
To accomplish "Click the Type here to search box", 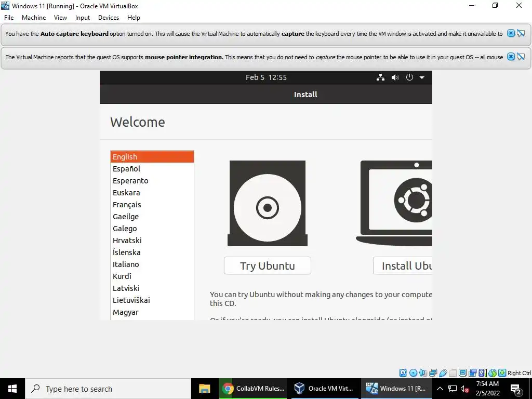I will click(x=108, y=389).
